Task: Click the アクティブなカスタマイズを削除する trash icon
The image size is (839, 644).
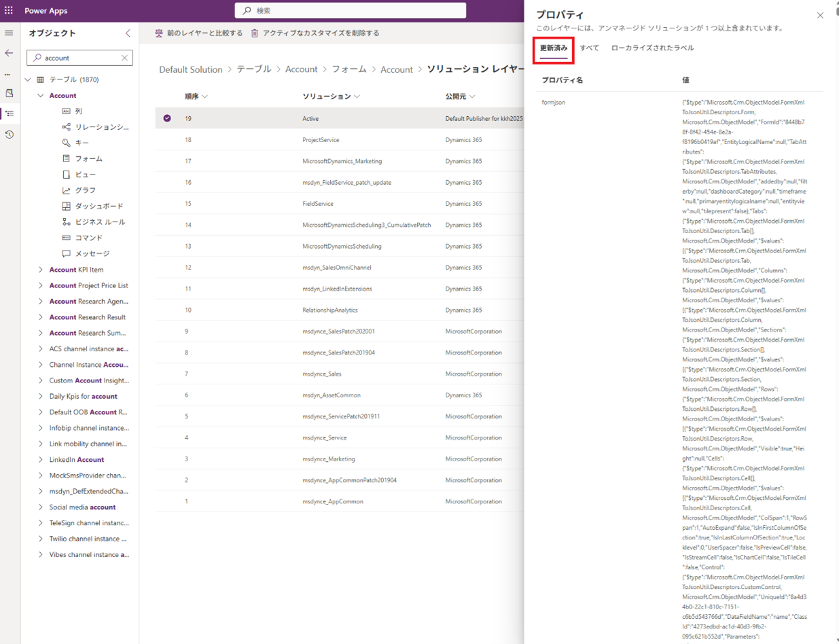Action: coord(254,33)
